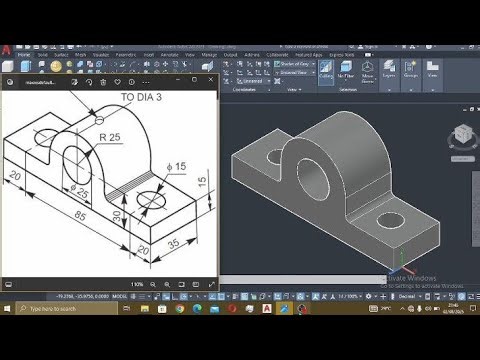The height and width of the screenshot is (360, 480).
Task: Open AutoCAD from the taskbar
Action: click(x=267, y=309)
